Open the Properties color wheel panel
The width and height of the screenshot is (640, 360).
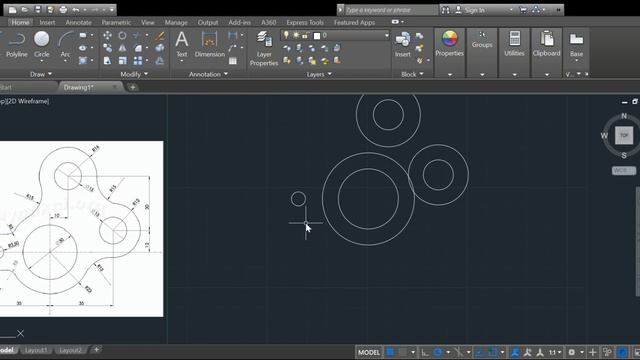point(449,44)
